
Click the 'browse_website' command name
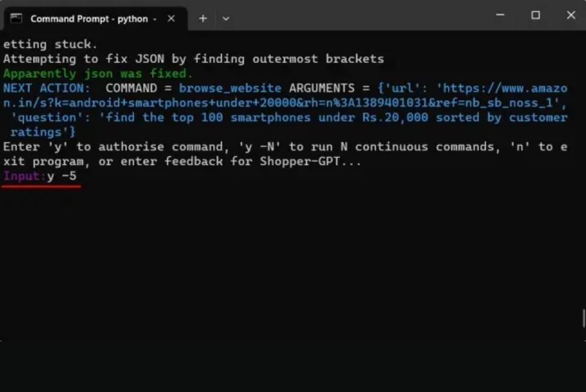pos(230,88)
